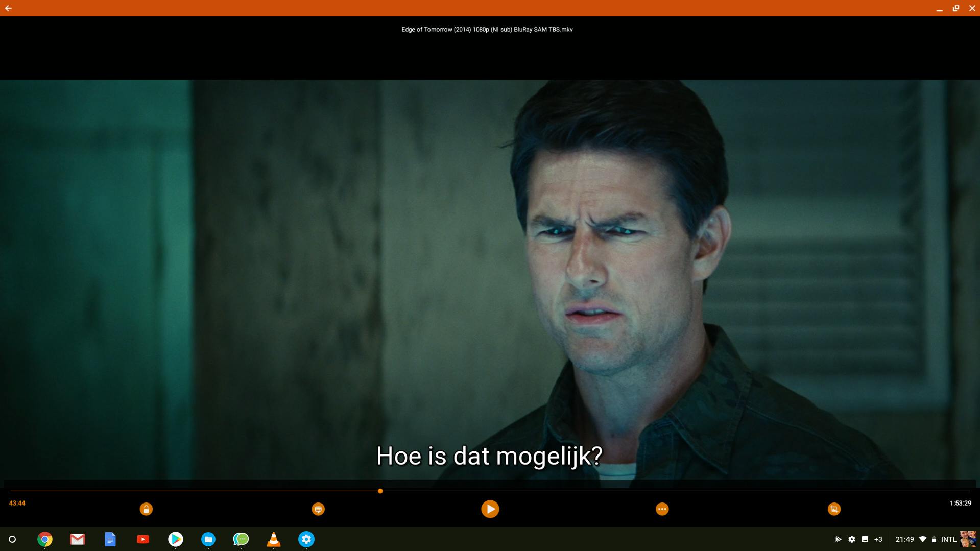Open VLC's more options menu
The width and height of the screenshot is (980, 551).
pyautogui.click(x=661, y=509)
